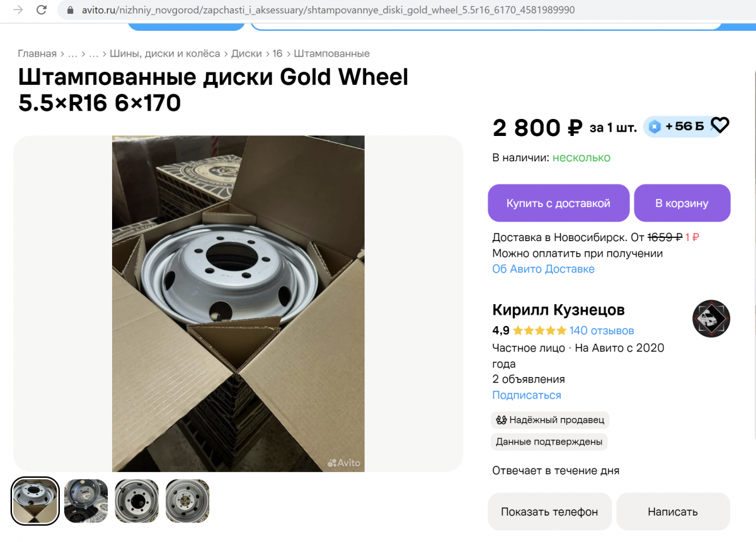
Task: Click the padlock site info icon
Action: [x=71, y=11]
